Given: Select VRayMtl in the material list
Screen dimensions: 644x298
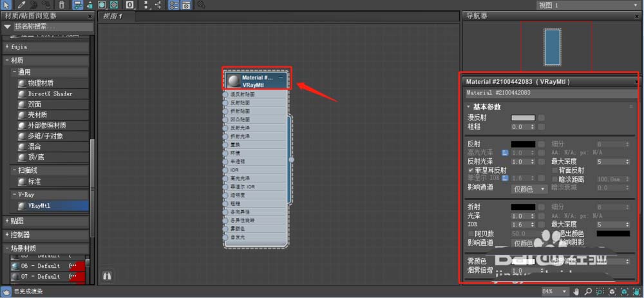Looking at the screenshot, I should [x=40, y=206].
